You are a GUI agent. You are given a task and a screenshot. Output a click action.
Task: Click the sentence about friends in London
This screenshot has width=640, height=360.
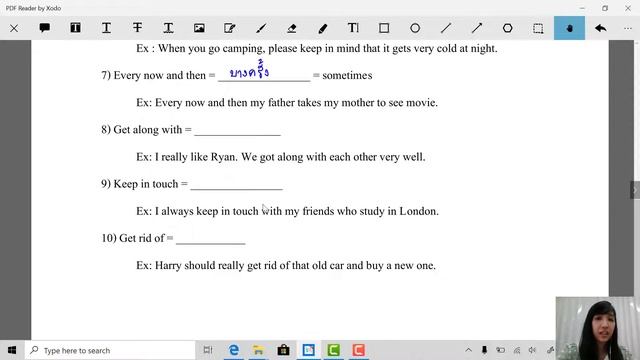287,211
